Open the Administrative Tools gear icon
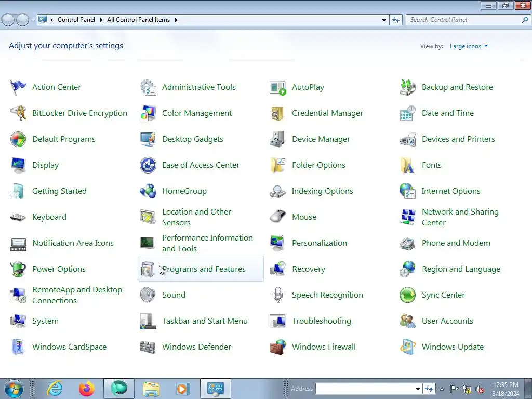Viewport: 532px width, 399px height. [148, 87]
